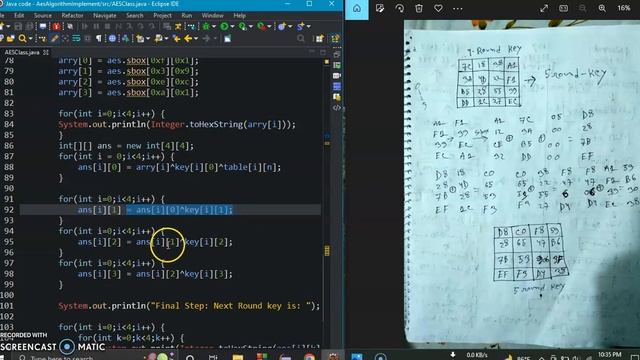640x360 pixels.
Task: Toggle Word Wrap icon in toolbar
Action: click(76, 38)
